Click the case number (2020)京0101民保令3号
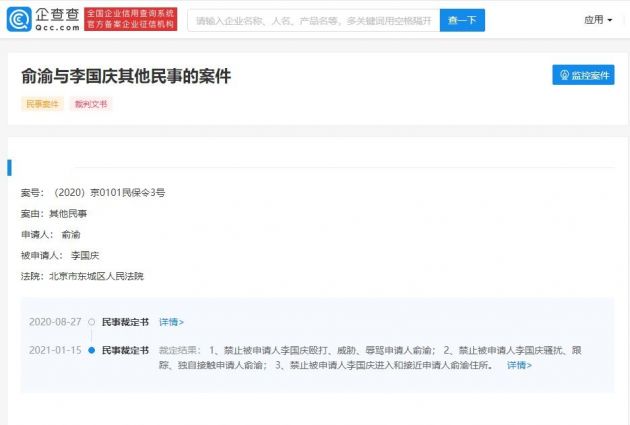This screenshot has width=630, height=425. 108,192
